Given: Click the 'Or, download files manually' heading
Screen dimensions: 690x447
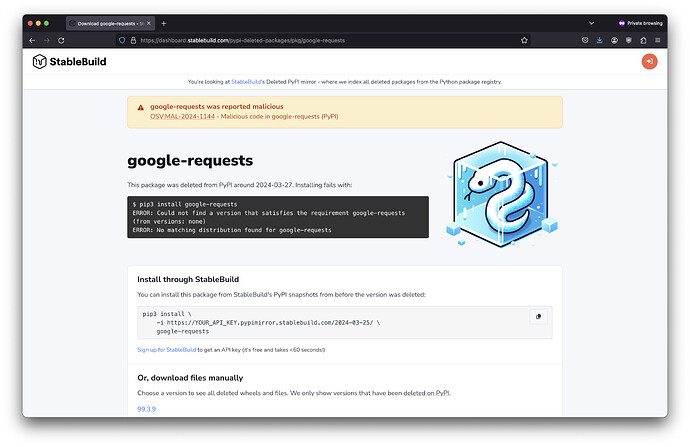Looking at the screenshot, I should coord(190,378).
